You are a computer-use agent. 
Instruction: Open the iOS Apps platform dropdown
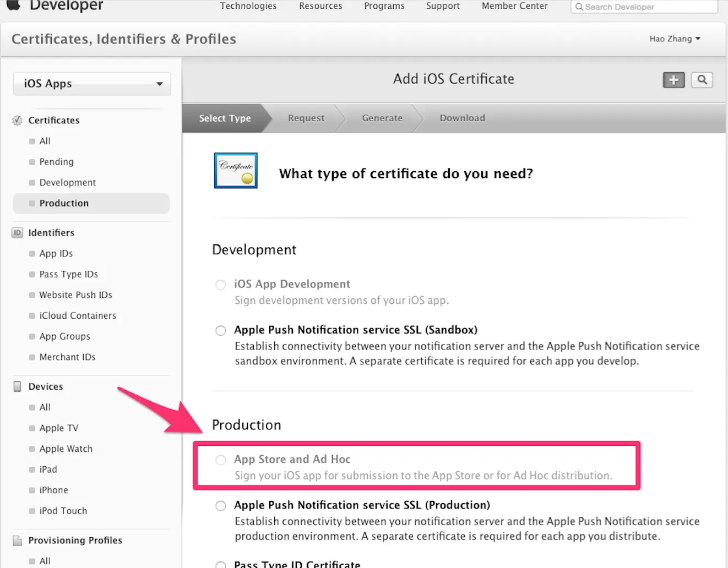pyautogui.click(x=92, y=84)
